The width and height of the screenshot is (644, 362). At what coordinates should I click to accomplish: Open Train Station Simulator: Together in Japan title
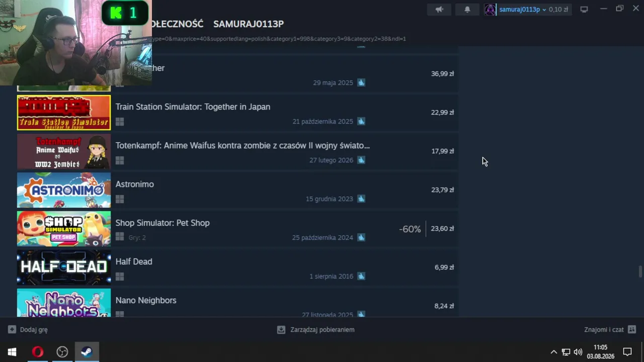pos(193,107)
